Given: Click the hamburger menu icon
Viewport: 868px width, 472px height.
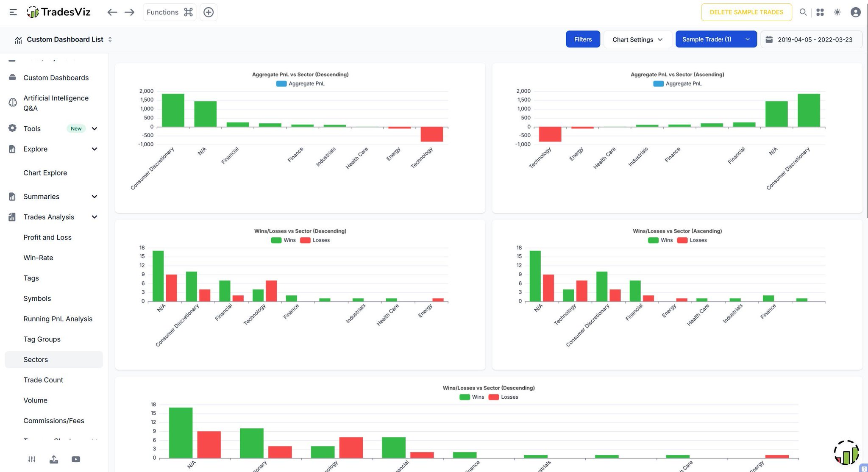Looking at the screenshot, I should [x=13, y=12].
